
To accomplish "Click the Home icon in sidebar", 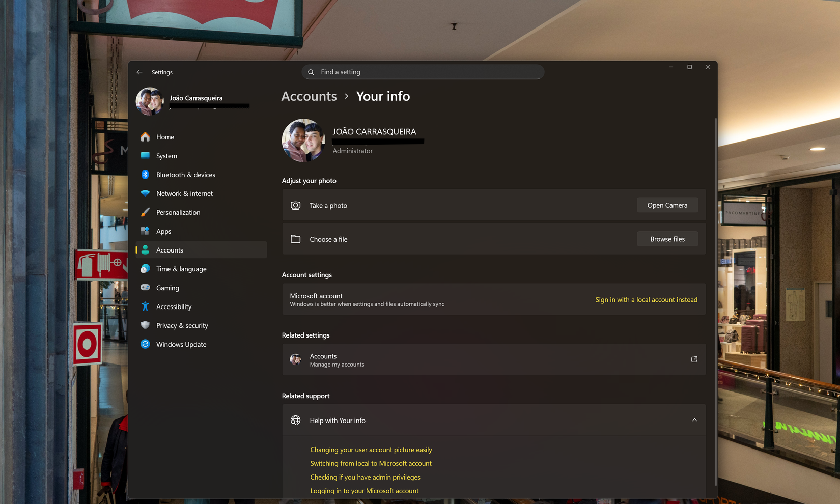I will 145,137.
